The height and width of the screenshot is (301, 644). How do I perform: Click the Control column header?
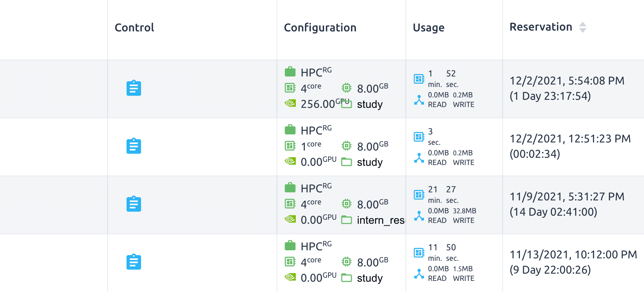134,27
